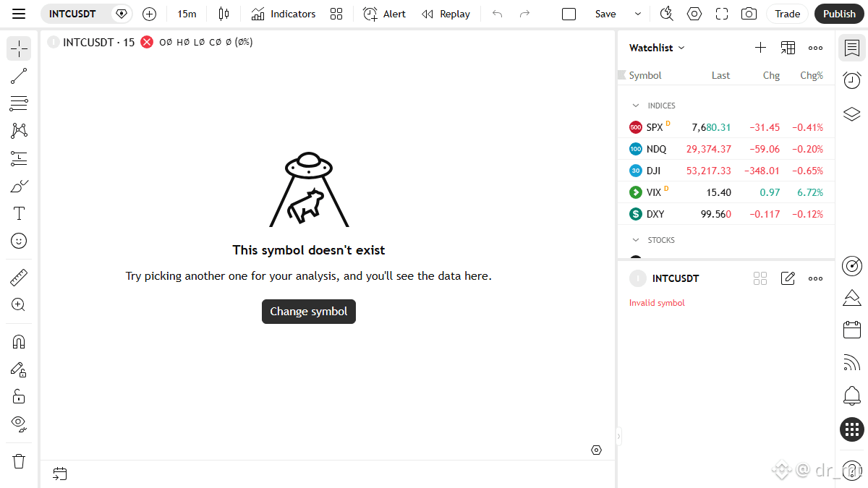Open INTCUSDT details grid icon
The width and height of the screenshot is (868, 488).
point(759,278)
